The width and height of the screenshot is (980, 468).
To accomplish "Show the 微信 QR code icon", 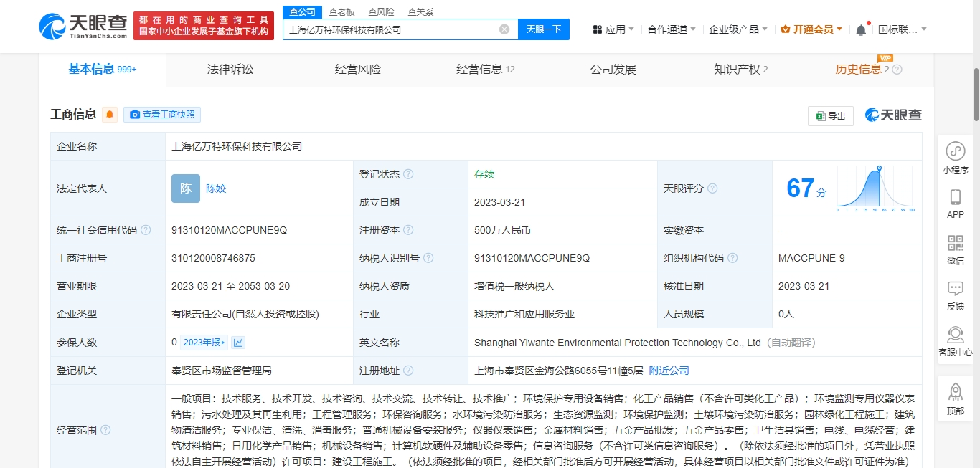I will tap(955, 243).
